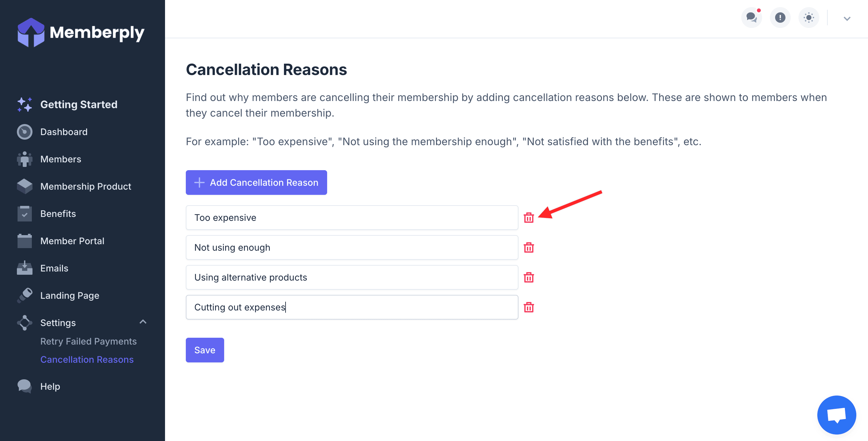
Task: Expand the account dropdown chevron
Action: coord(847,19)
